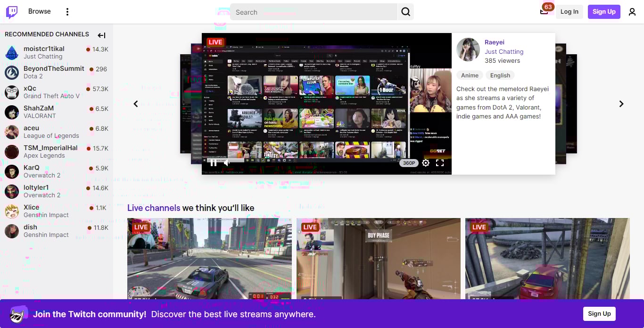This screenshot has width=644, height=328.
Task: Open the notifications inbox with 63 badge
Action: (544, 11)
